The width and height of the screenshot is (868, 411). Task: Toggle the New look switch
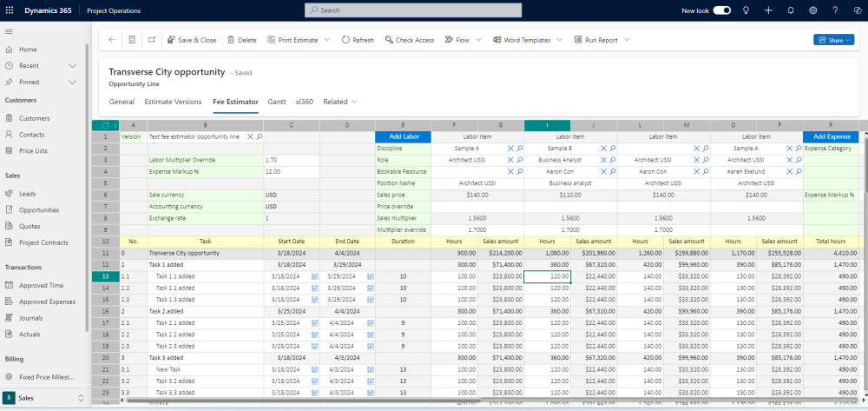click(721, 10)
